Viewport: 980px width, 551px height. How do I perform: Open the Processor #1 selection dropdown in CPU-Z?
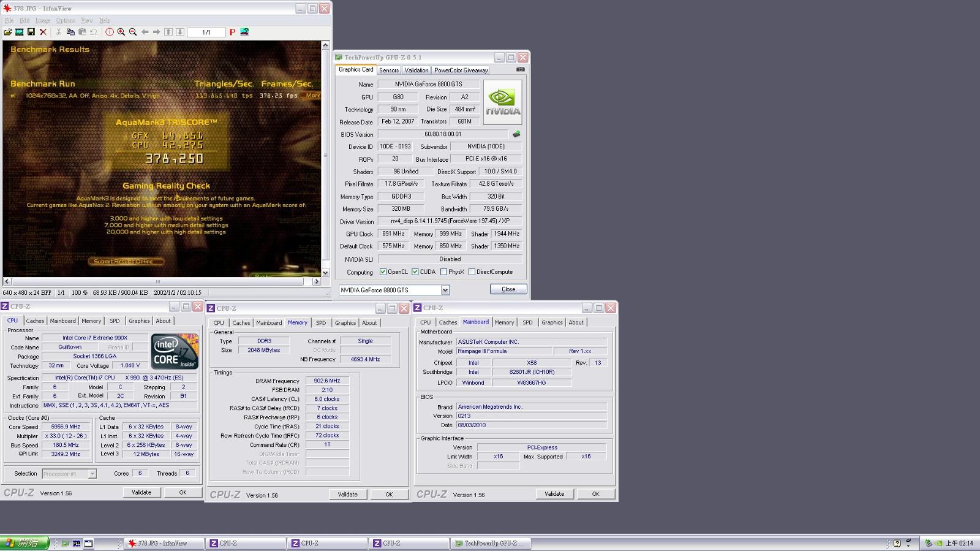[x=92, y=474]
